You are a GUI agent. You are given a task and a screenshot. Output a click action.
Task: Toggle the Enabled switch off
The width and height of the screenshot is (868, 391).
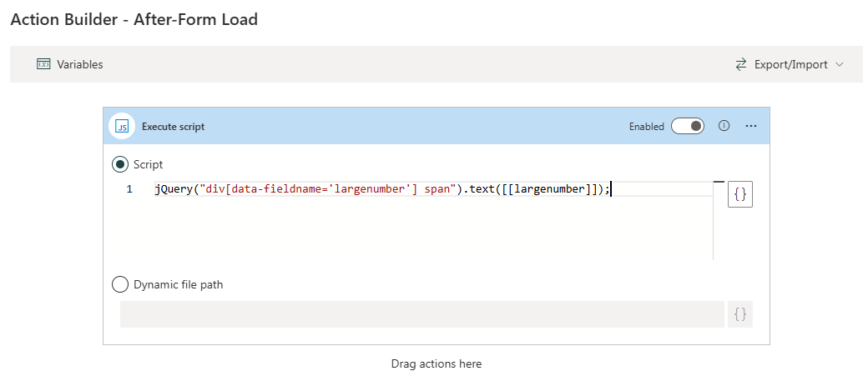[688, 126]
